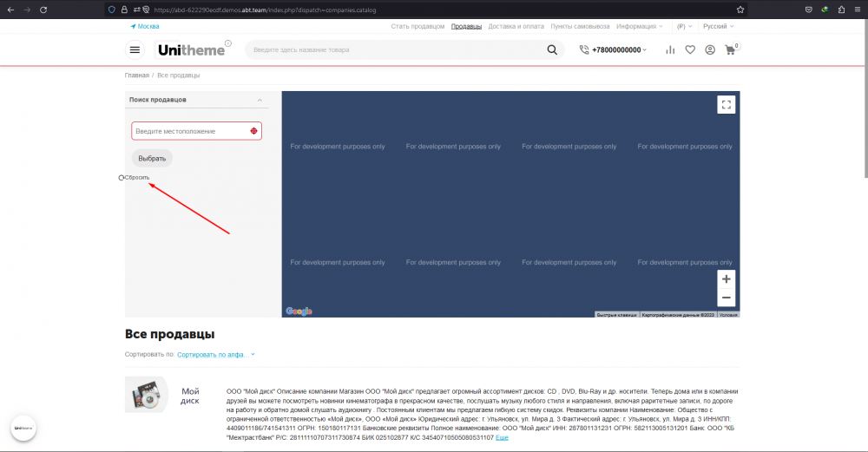
Task: Open the Сортировать по алфавиту dropdown
Action: click(x=217, y=355)
